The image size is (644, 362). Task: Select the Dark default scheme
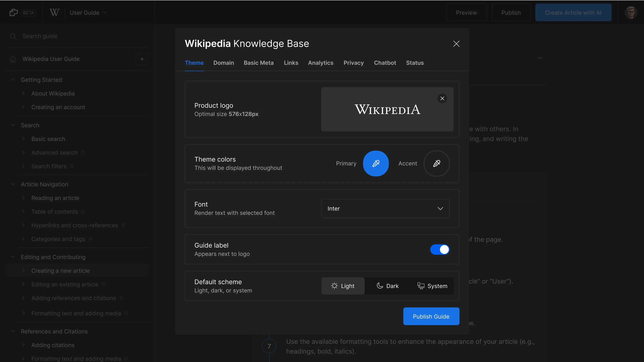click(x=387, y=286)
